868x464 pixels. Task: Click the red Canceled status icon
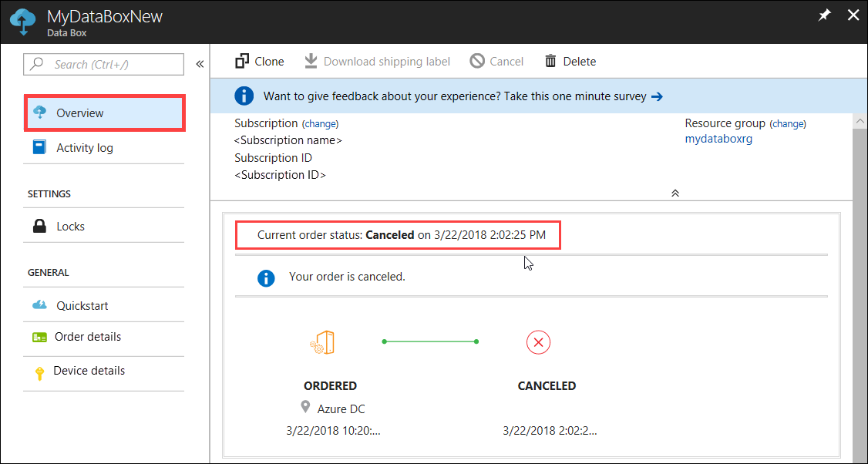coord(538,342)
